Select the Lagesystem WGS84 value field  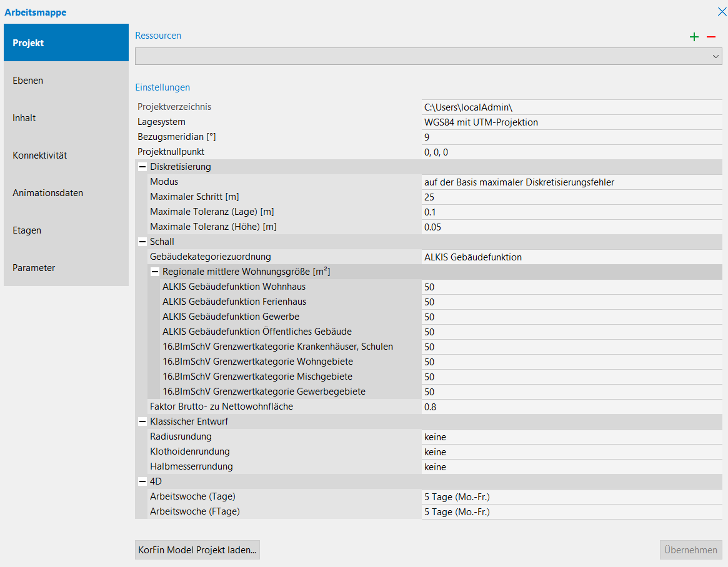coord(571,122)
